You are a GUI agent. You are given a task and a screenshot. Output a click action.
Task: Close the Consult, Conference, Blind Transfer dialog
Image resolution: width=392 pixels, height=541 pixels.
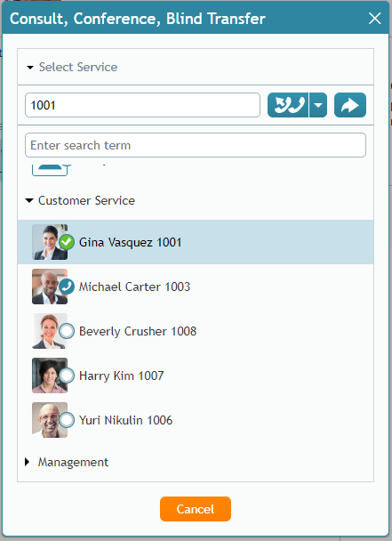pyautogui.click(x=375, y=19)
